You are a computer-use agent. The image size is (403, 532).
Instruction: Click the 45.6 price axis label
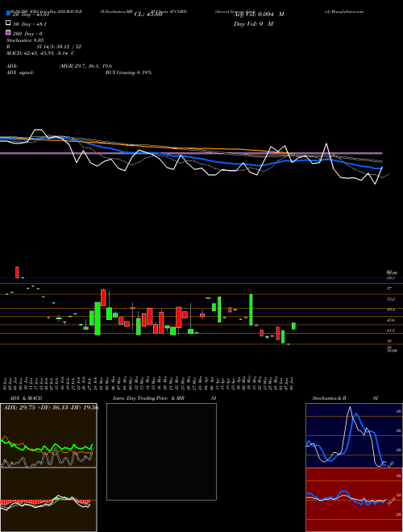pyautogui.click(x=391, y=320)
